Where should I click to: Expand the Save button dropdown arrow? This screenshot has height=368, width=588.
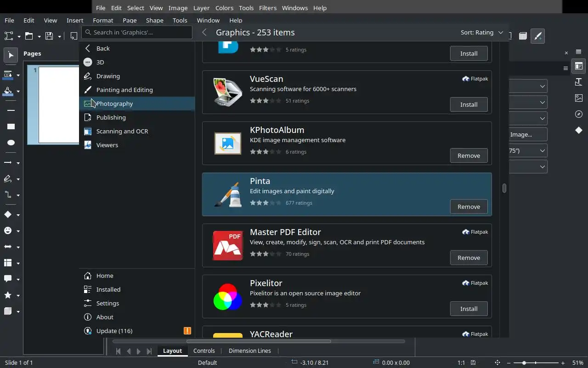point(59,36)
